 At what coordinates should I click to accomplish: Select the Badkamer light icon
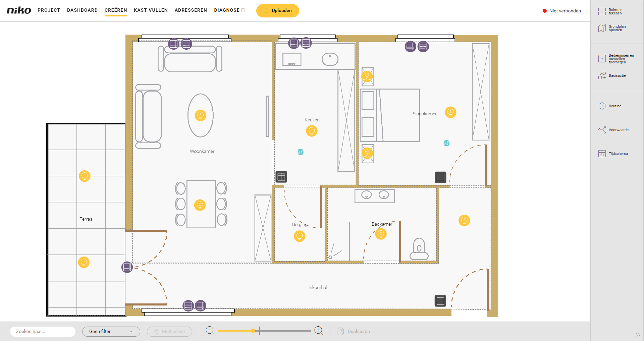381,234
